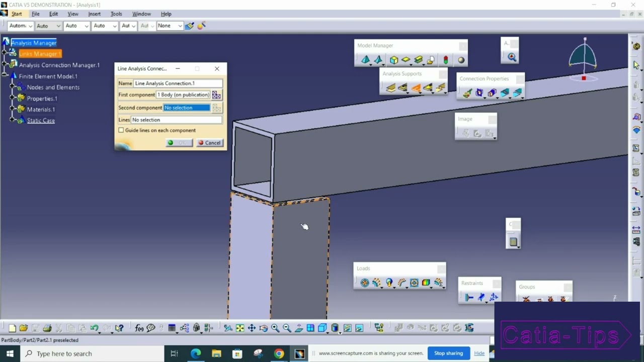Screen dimensions: 644x362
Task: Click the magnifier search icon in small toolbar
Action: (512, 57)
